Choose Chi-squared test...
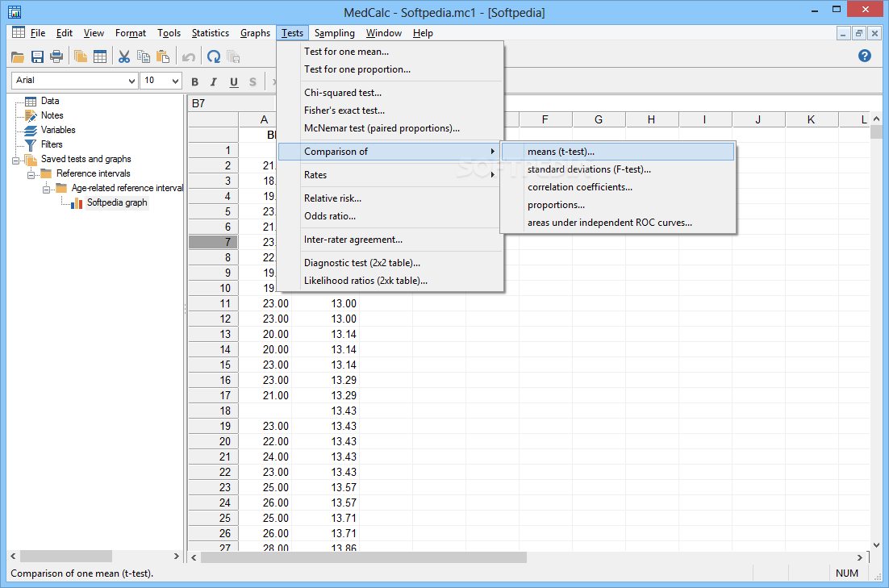This screenshot has width=889, height=588. point(390,93)
